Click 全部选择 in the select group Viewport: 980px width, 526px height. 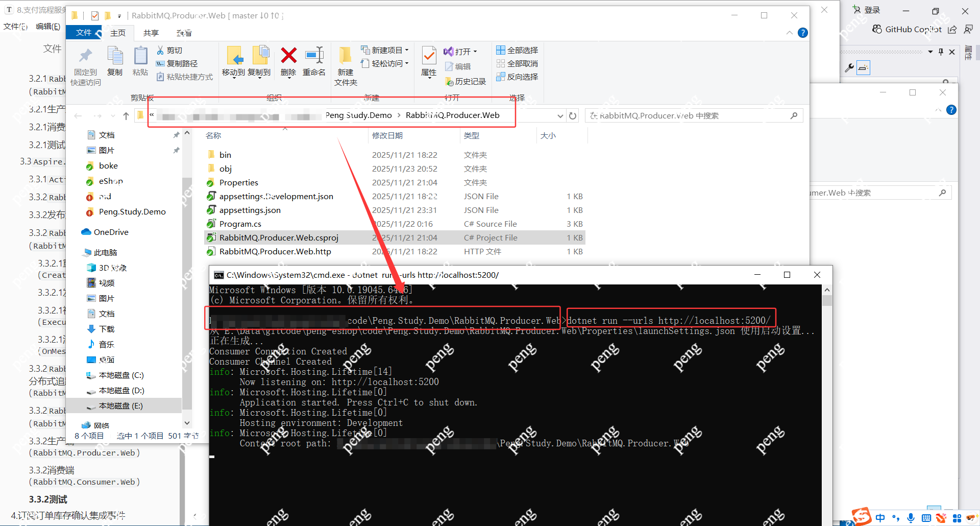point(517,50)
